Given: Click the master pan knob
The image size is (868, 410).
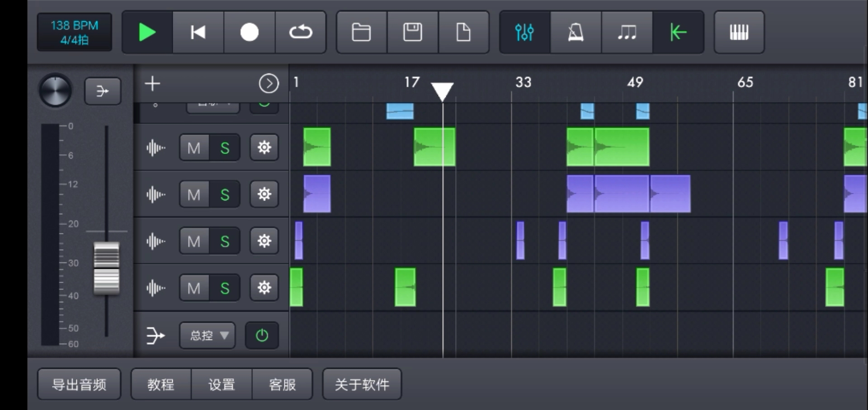Looking at the screenshot, I should [55, 90].
